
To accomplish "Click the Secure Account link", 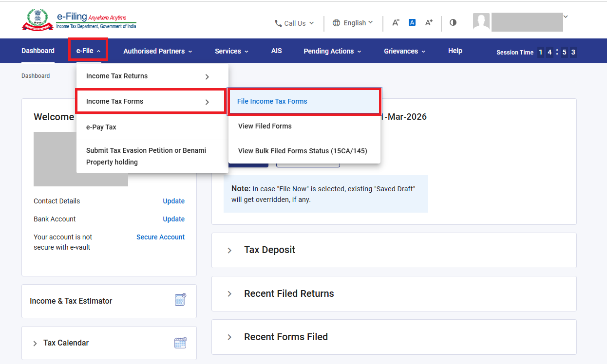I will coord(160,237).
